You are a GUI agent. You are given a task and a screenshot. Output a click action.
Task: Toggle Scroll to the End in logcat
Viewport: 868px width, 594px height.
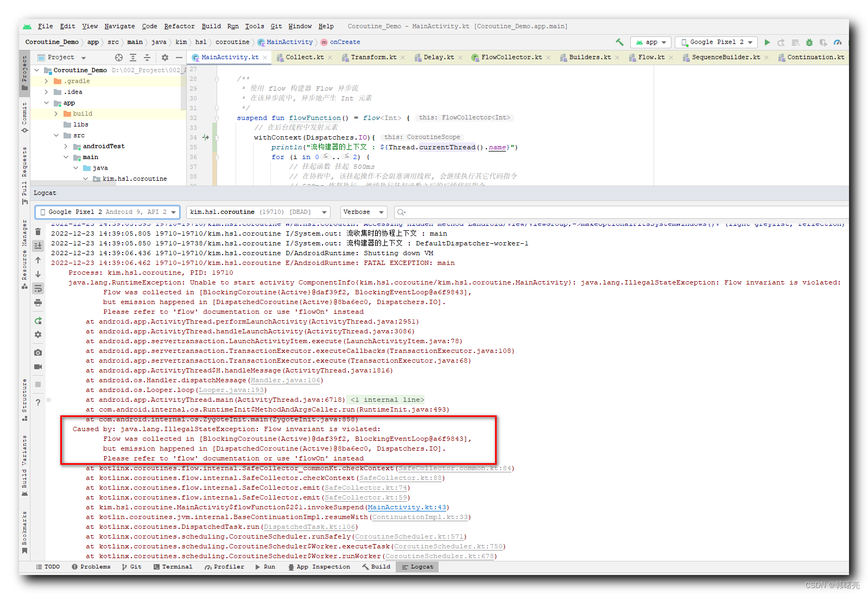pyautogui.click(x=38, y=246)
